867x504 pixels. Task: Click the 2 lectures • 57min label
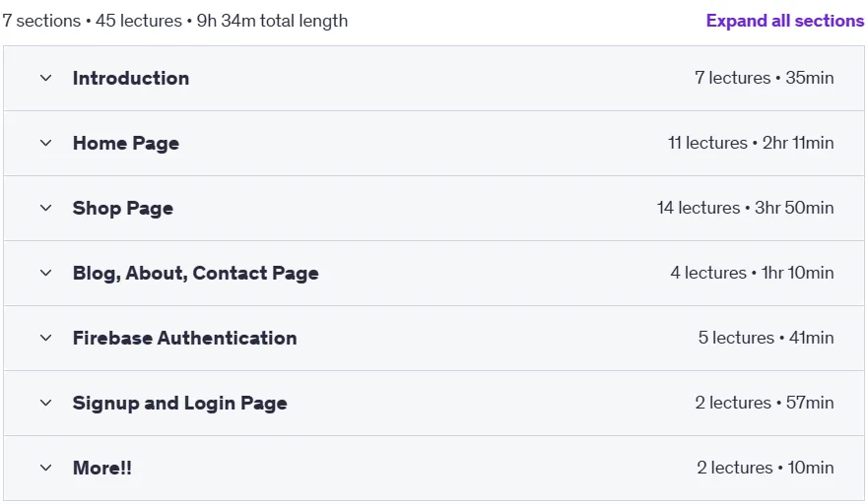tap(765, 403)
